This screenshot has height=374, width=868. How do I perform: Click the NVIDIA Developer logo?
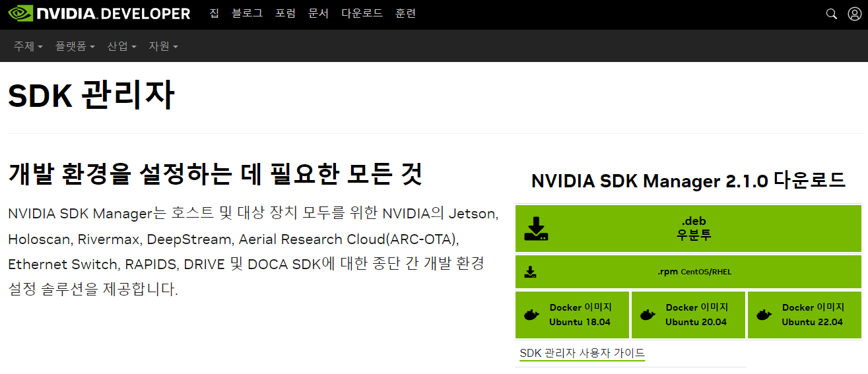coord(99,14)
